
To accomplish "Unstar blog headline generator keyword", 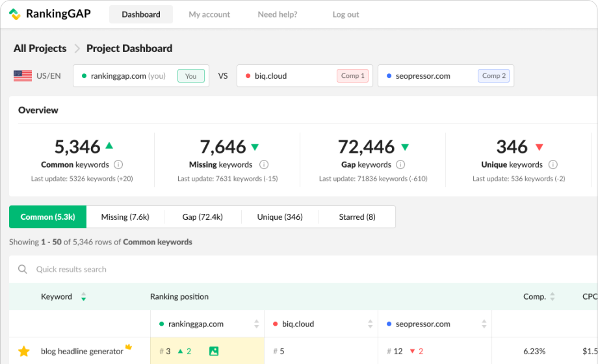I will coord(24,351).
